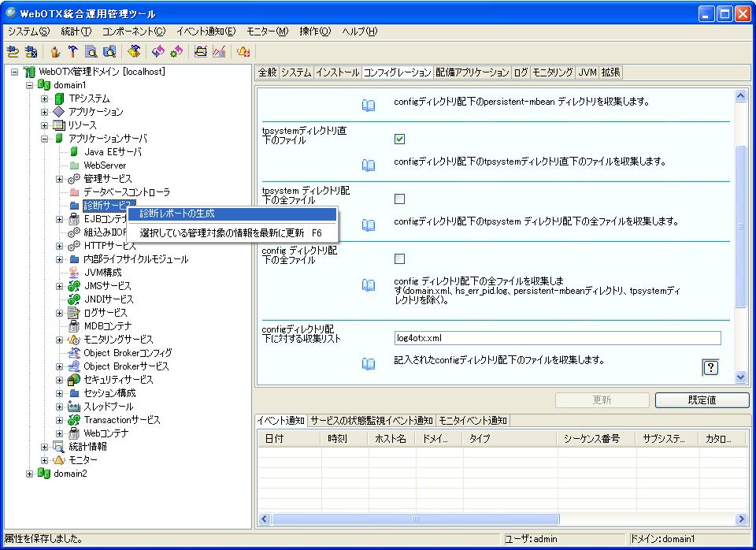Switch to the モニタリング tab
The width and height of the screenshot is (756, 550).
(x=553, y=72)
